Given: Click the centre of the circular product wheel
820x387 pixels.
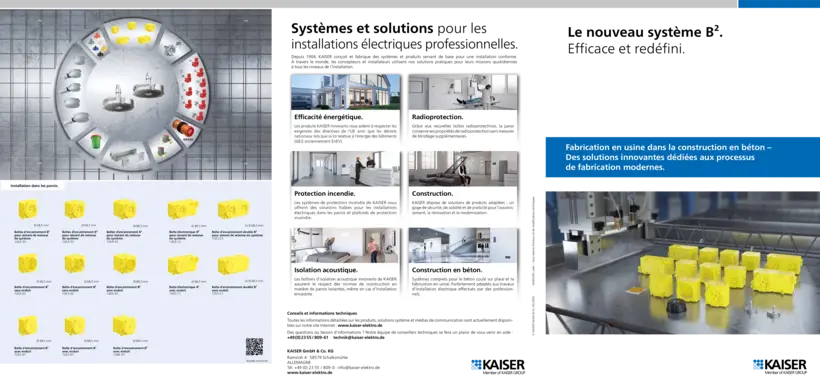Looking at the screenshot, I should pyautogui.click(x=133, y=95).
